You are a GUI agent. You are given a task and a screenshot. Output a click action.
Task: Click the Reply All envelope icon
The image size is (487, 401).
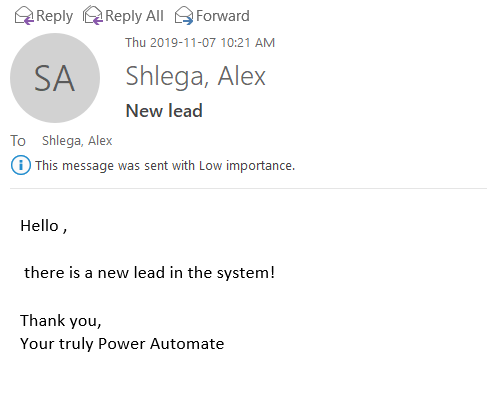[x=93, y=16]
